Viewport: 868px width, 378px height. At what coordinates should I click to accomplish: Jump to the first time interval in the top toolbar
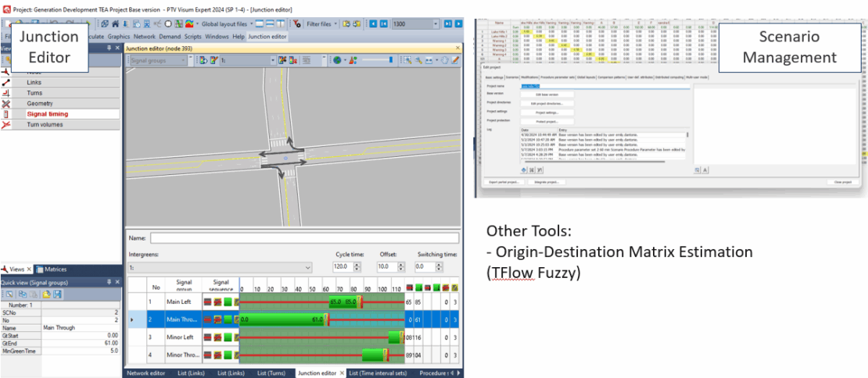coord(383,23)
